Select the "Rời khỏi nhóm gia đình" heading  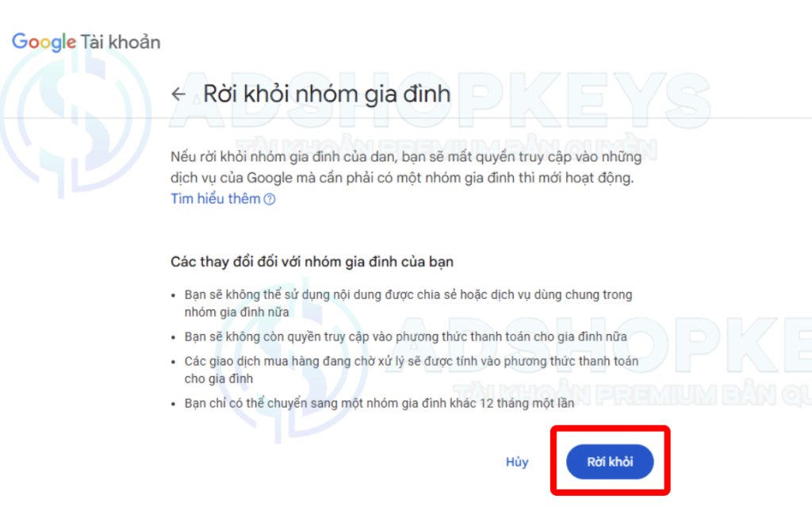click(x=326, y=94)
